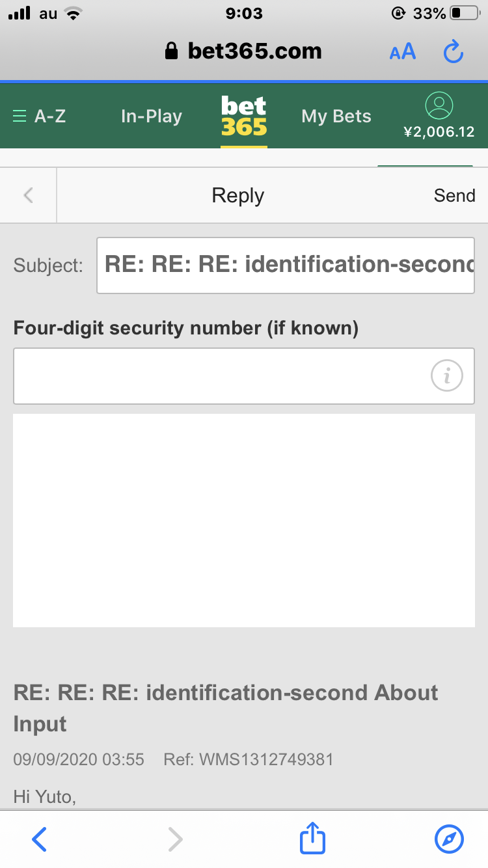Tap the Safari compass bookmarks icon

[449, 839]
